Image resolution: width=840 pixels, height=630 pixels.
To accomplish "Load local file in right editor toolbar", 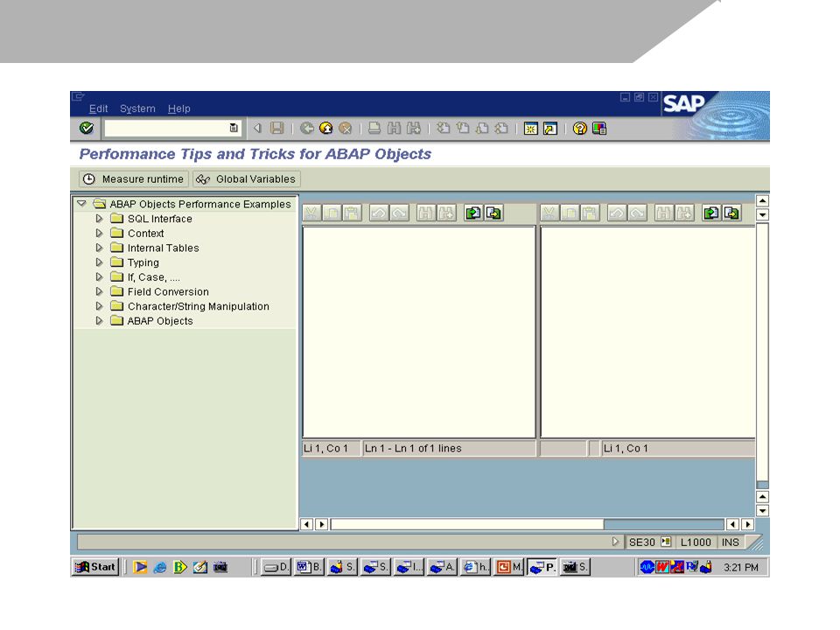I will coord(710,213).
